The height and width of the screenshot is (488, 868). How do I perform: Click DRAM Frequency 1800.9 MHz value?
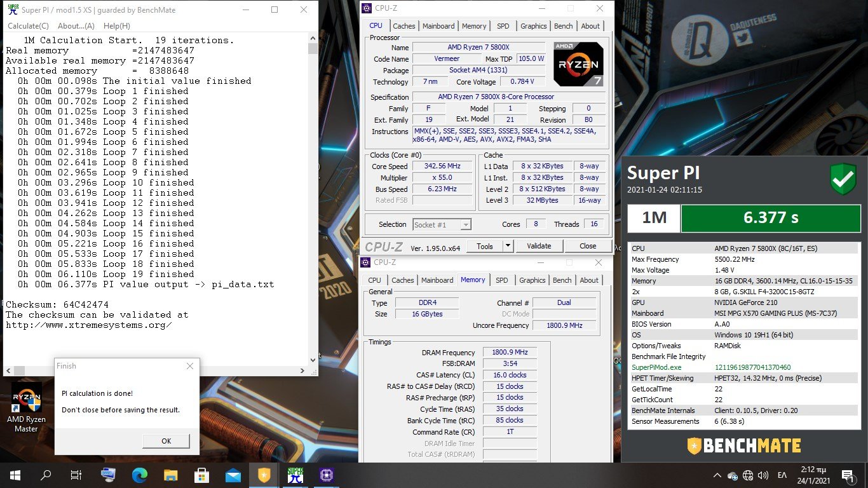(x=510, y=353)
